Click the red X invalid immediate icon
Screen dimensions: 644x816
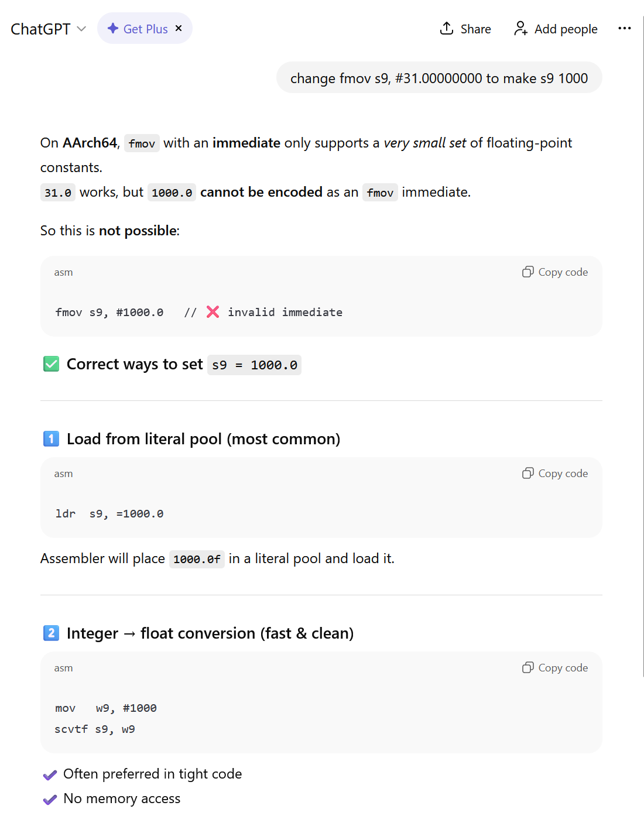pyautogui.click(x=213, y=312)
